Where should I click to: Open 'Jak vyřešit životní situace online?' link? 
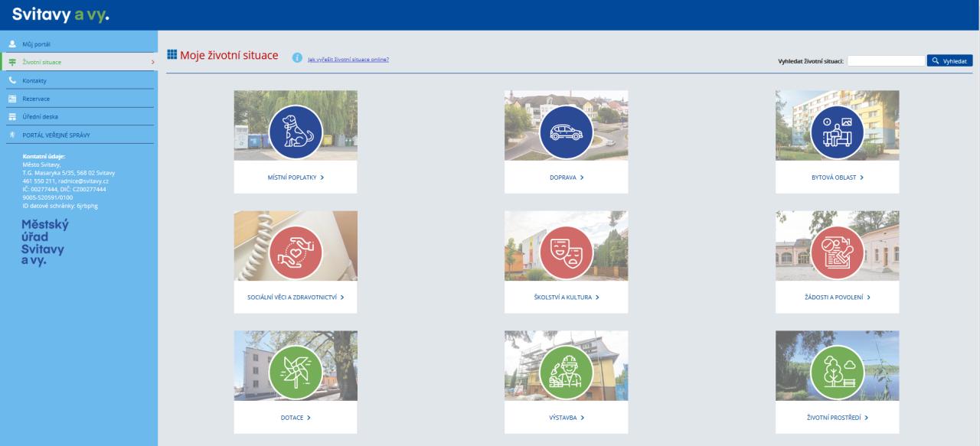(x=348, y=60)
